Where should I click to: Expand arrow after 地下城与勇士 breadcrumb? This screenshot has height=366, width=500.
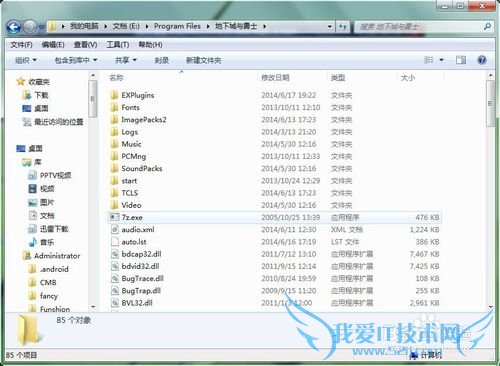[x=265, y=26]
